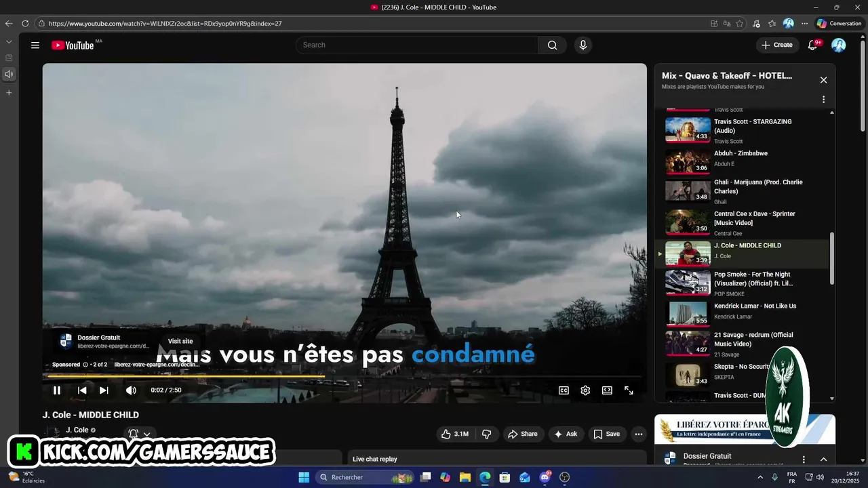Screen dimensions: 868x488
Task: Start voice search with microphone icon
Action: [583, 45]
